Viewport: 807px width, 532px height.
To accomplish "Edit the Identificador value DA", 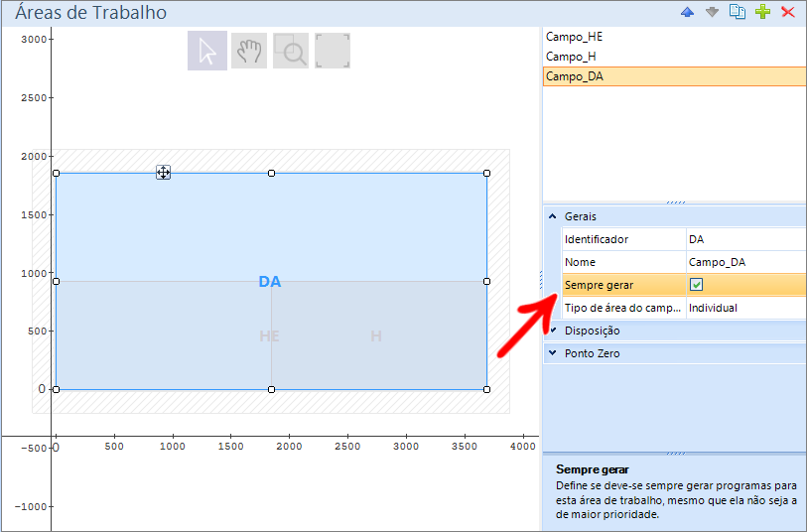I will pos(746,239).
